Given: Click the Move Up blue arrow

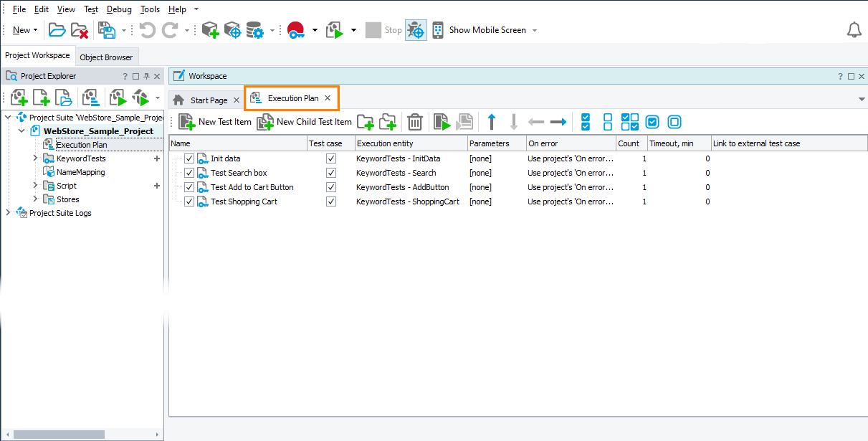Looking at the screenshot, I should pos(492,122).
